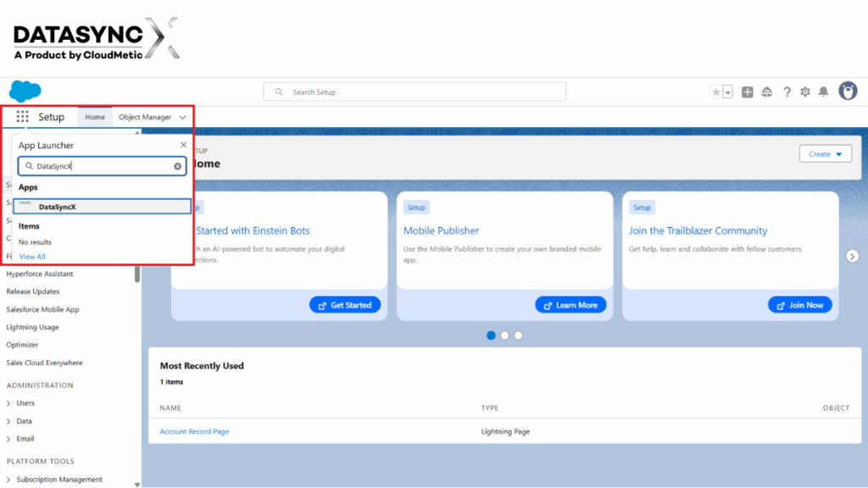
Task: Click the Favorites star icon
Action: tap(716, 92)
